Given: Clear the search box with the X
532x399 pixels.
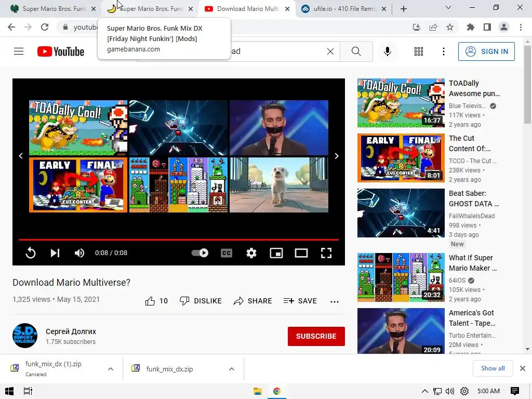Looking at the screenshot, I should 330,51.
